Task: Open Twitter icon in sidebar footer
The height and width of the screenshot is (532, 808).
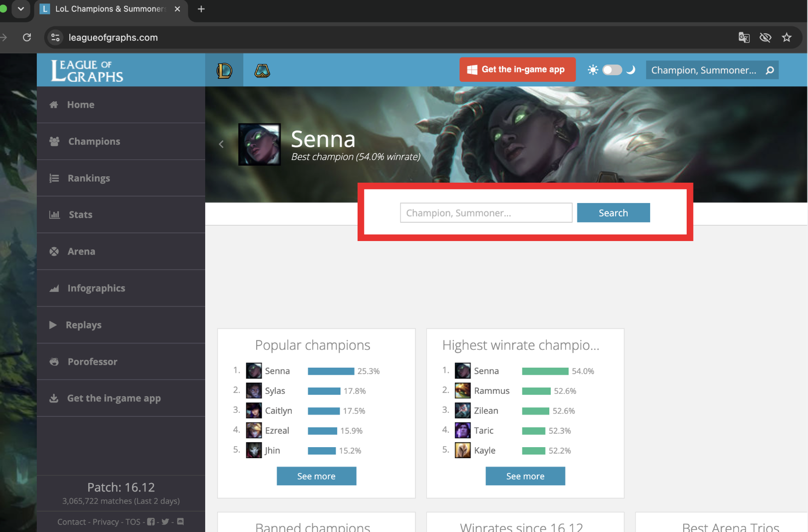Action: [165, 522]
